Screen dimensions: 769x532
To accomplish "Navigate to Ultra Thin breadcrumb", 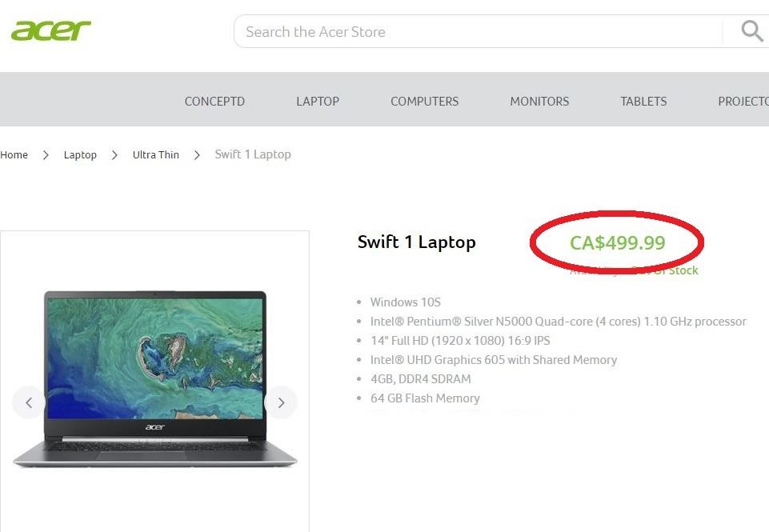I will point(156,155).
